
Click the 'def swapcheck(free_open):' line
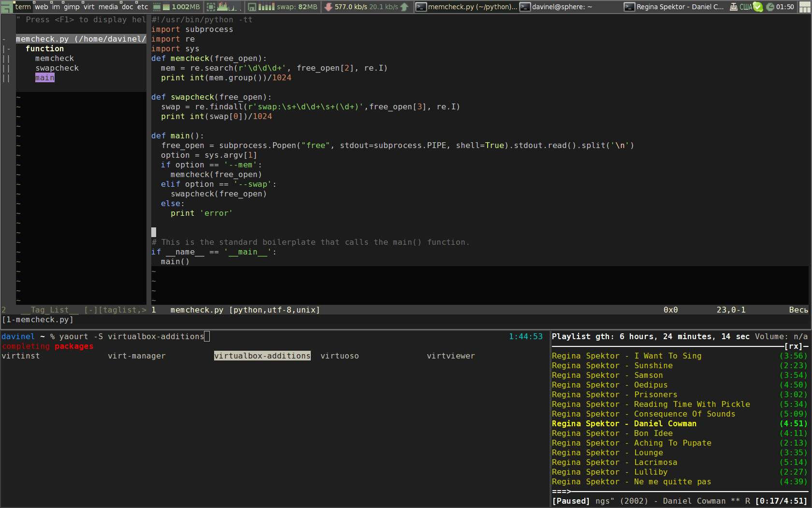click(x=211, y=97)
